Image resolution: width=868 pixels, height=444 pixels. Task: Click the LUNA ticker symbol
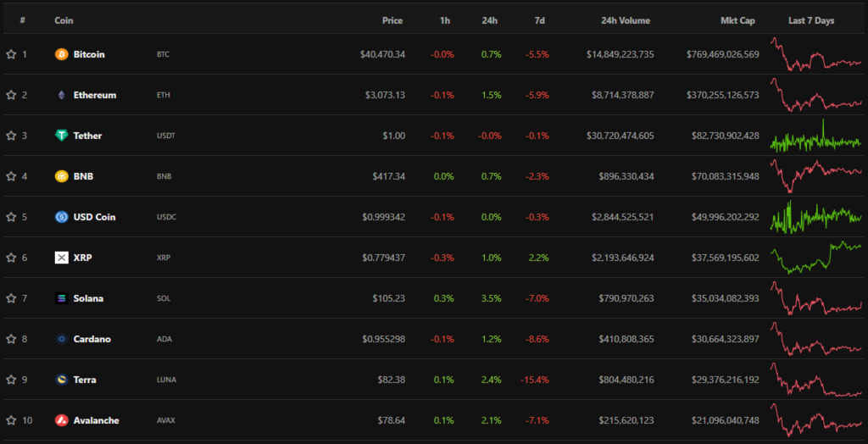click(167, 380)
